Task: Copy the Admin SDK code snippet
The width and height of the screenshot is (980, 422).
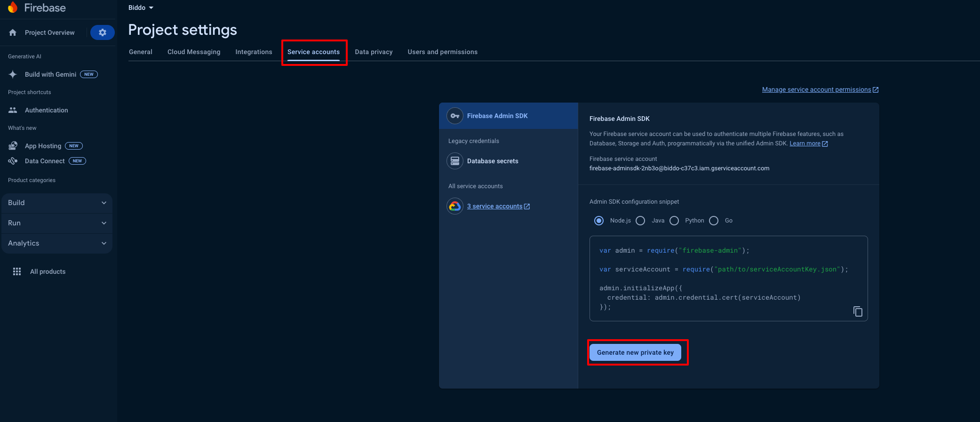Action: tap(858, 311)
